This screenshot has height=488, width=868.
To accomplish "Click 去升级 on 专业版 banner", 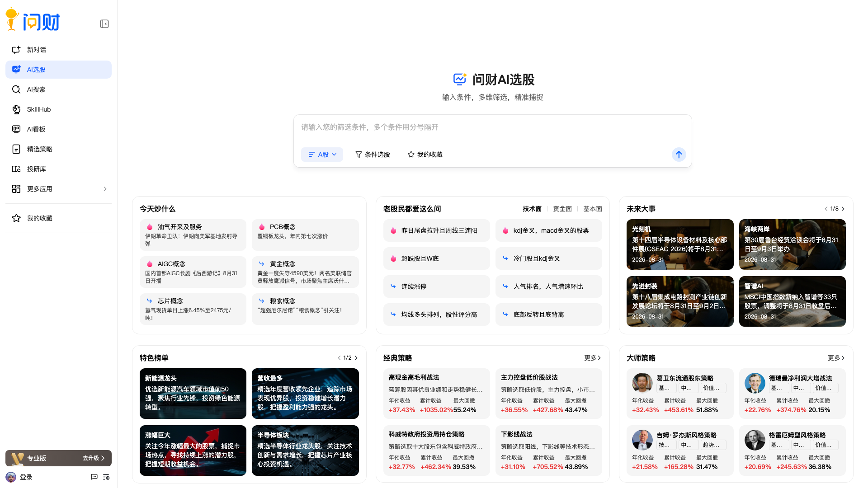I will [94, 458].
